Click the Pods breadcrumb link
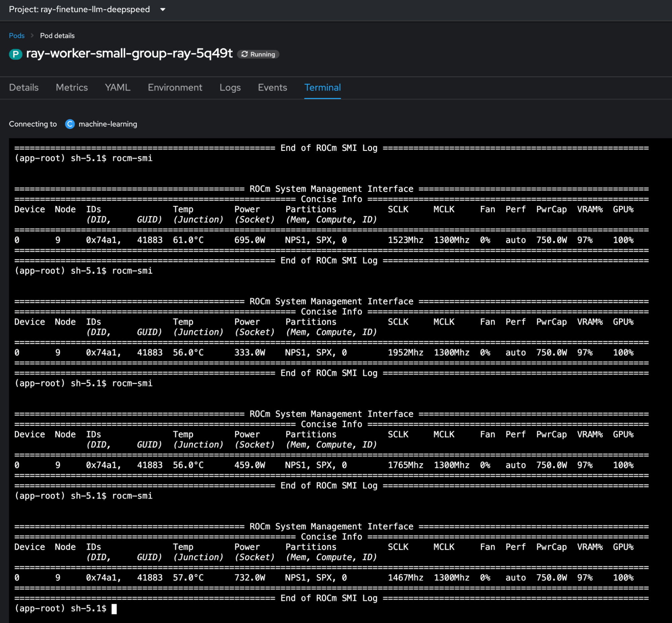Screen dimensions: 672x623 click(x=16, y=35)
